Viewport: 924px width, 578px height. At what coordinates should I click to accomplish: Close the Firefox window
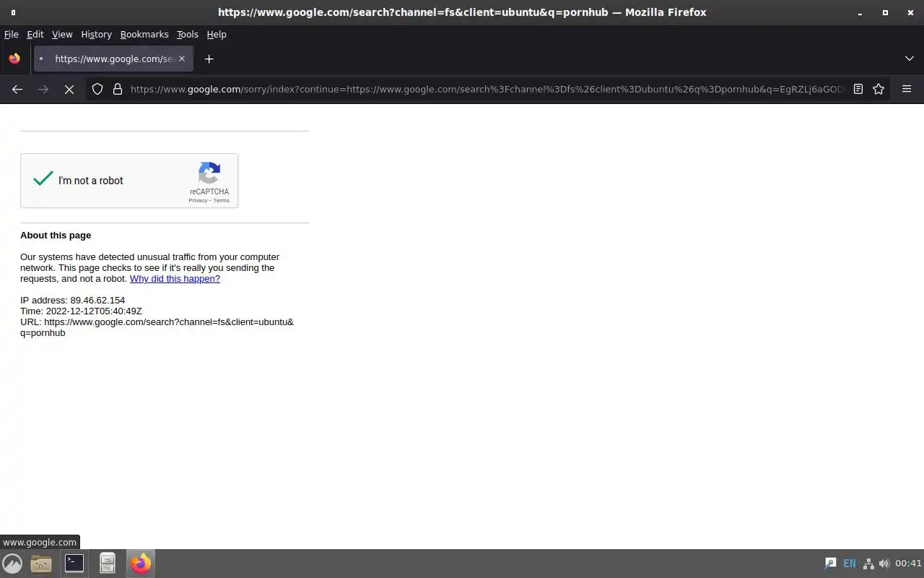point(910,12)
